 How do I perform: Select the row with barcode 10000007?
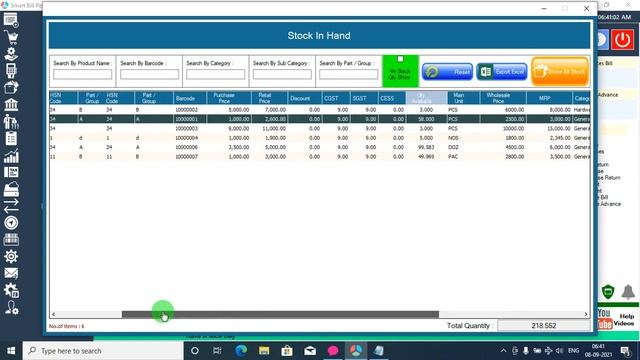tap(320, 157)
